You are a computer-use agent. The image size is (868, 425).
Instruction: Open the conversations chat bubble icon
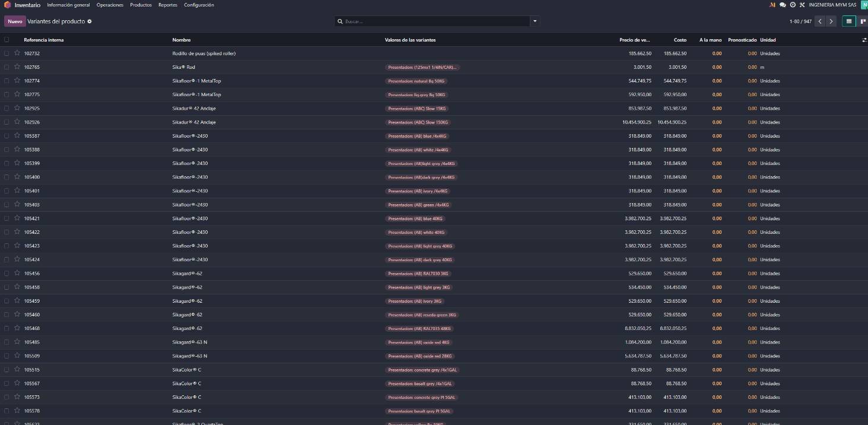783,5
